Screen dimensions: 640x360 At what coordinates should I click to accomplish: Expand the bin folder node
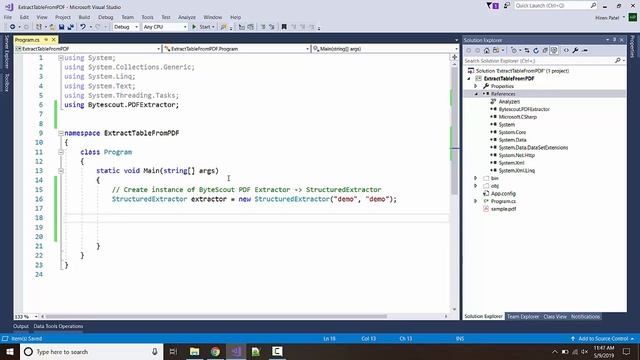(x=476, y=178)
